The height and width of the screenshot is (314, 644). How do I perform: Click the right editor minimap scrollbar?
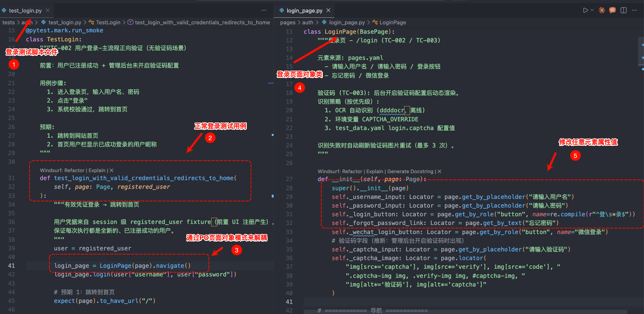click(642, 51)
